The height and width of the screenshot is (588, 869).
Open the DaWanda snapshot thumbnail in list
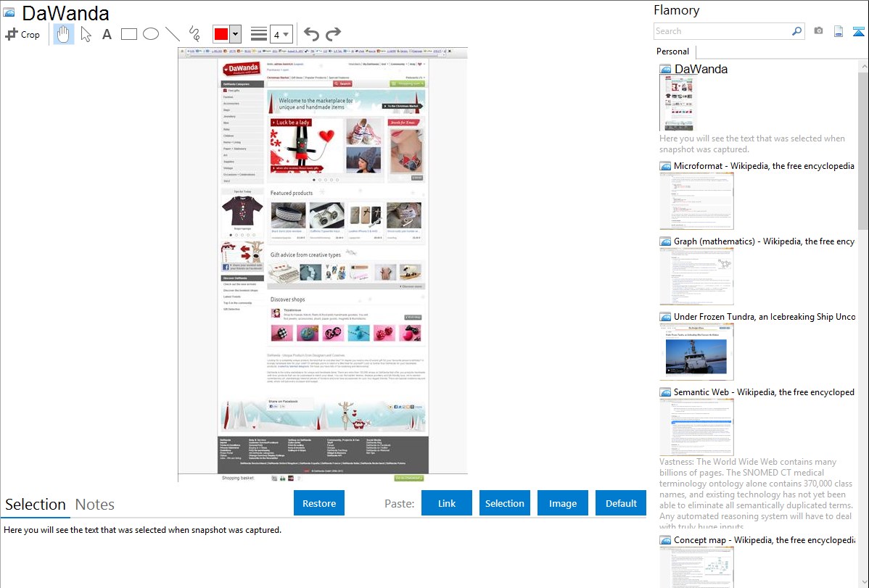(678, 104)
